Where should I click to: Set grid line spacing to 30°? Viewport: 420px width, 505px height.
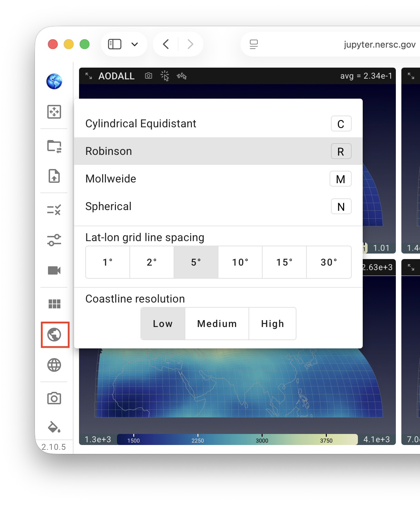coord(329,262)
